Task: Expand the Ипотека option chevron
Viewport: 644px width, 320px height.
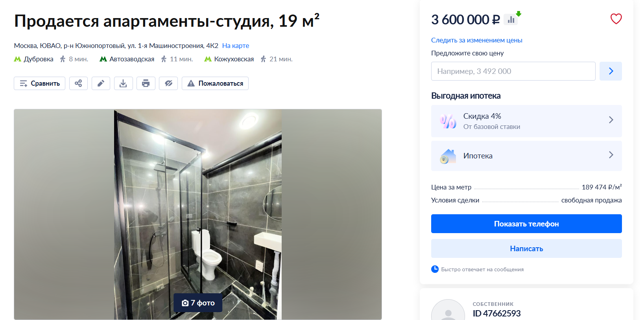Action: (611, 155)
